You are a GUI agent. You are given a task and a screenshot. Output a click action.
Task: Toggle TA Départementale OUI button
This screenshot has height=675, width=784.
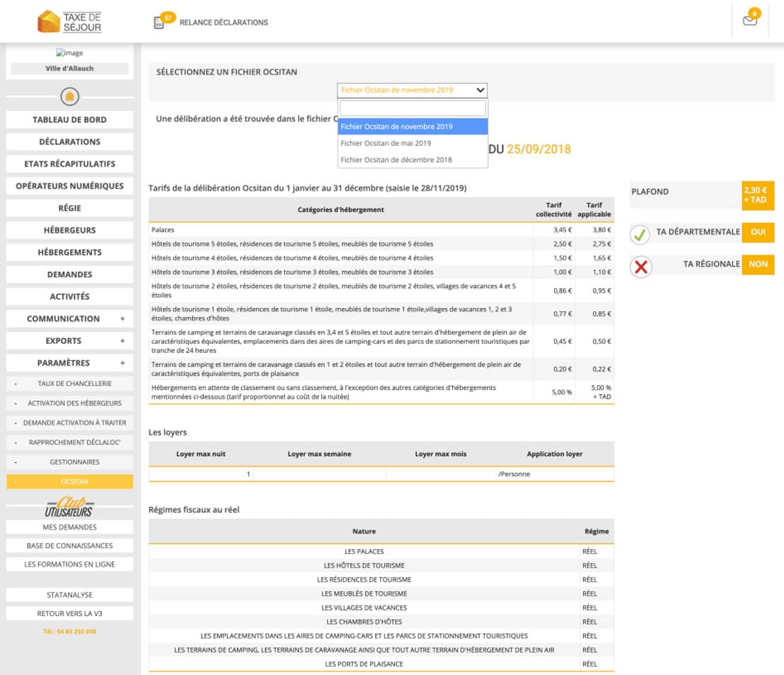click(758, 232)
